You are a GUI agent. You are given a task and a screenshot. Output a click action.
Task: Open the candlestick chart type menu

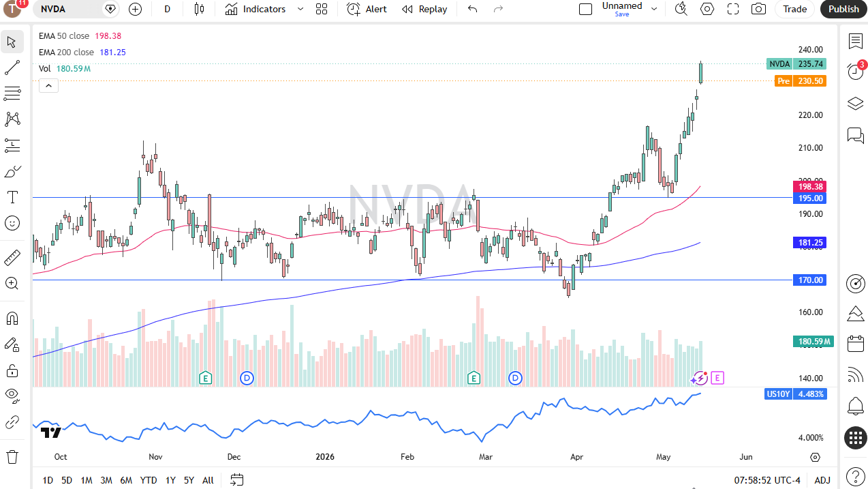point(199,9)
